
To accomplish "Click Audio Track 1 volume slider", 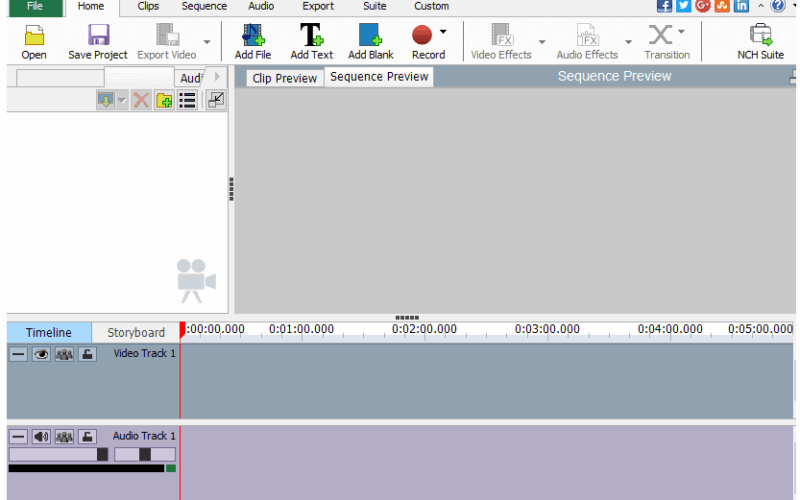I will [59, 454].
